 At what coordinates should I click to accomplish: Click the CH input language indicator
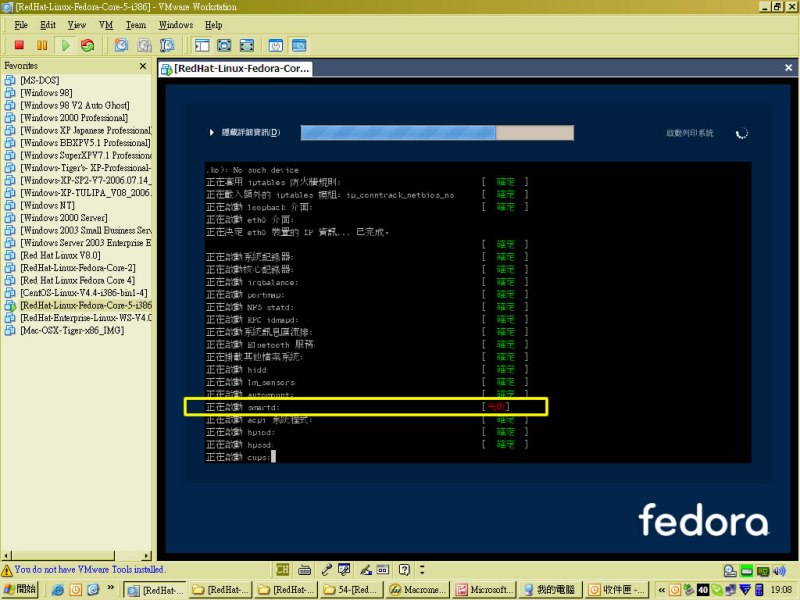[x=282, y=569]
